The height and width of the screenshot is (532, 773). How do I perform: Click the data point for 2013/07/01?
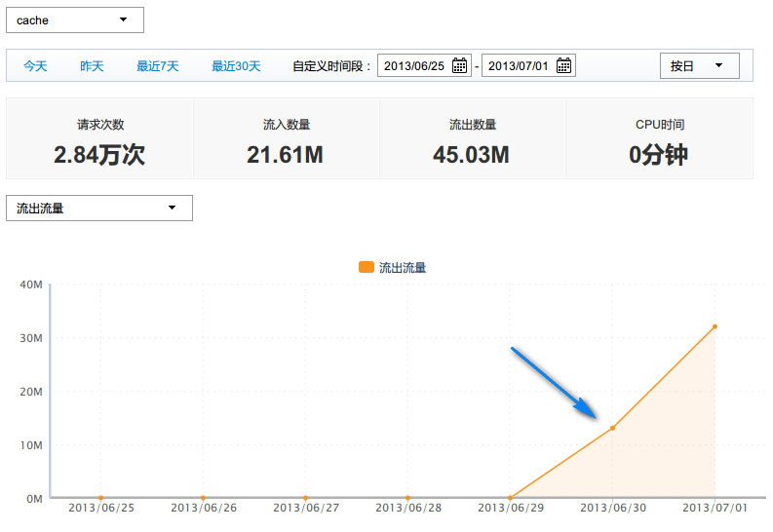(x=715, y=326)
